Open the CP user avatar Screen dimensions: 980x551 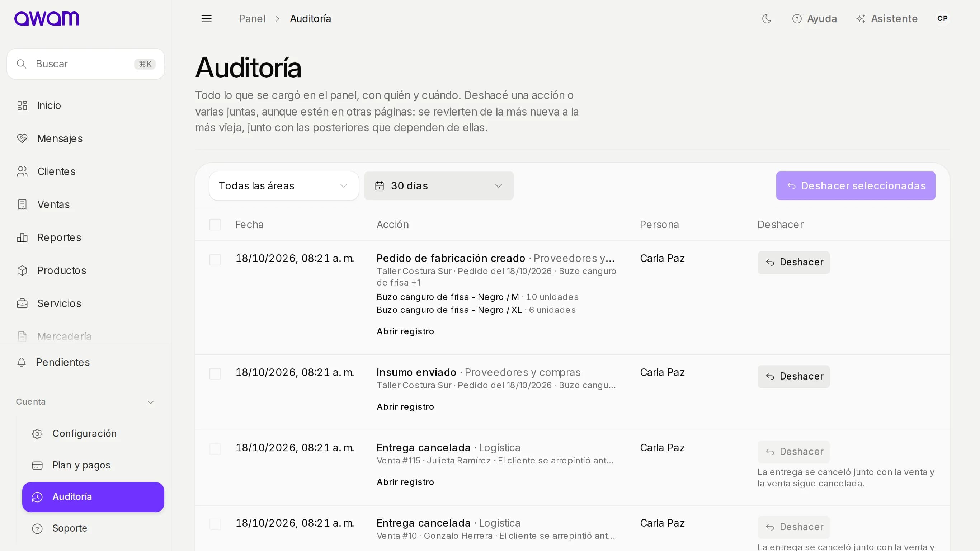(942, 19)
